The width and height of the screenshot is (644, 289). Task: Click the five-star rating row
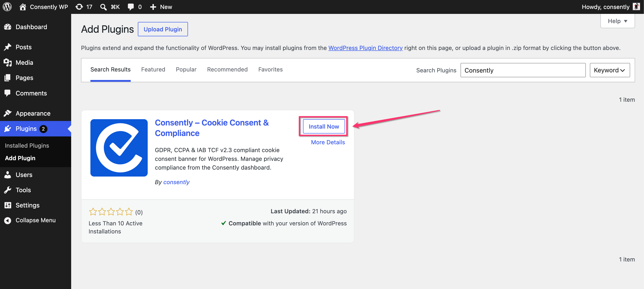point(111,212)
